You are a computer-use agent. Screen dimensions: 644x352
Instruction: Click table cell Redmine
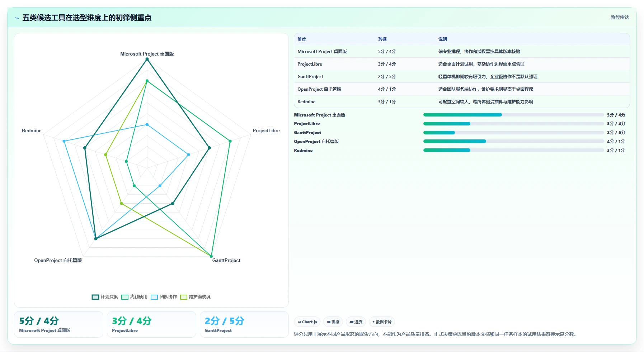coord(306,102)
